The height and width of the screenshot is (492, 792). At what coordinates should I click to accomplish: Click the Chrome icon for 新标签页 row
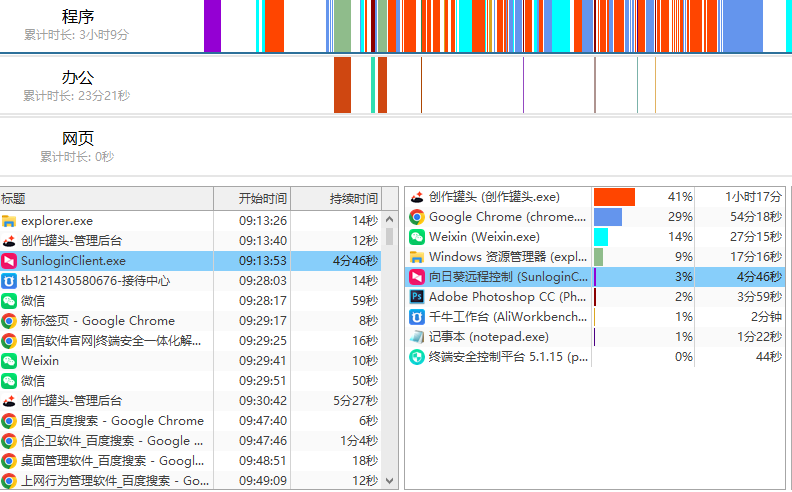pyautogui.click(x=9, y=321)
